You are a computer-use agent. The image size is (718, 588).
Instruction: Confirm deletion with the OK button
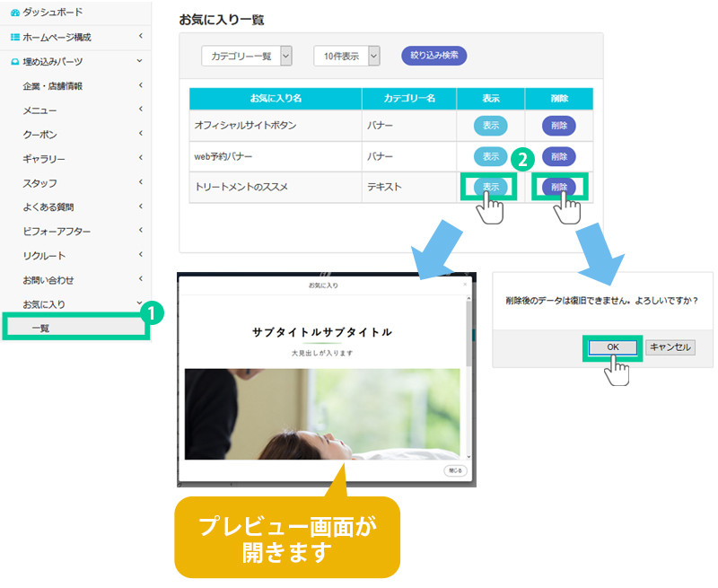[613, 347]
